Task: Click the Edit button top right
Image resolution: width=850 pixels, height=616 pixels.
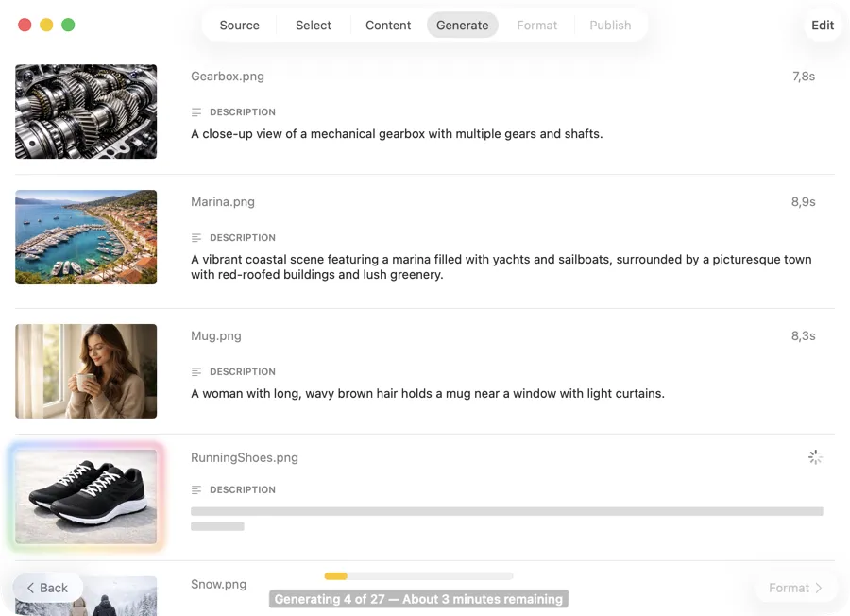Action: pyautogui.click(x=823, y=26)
